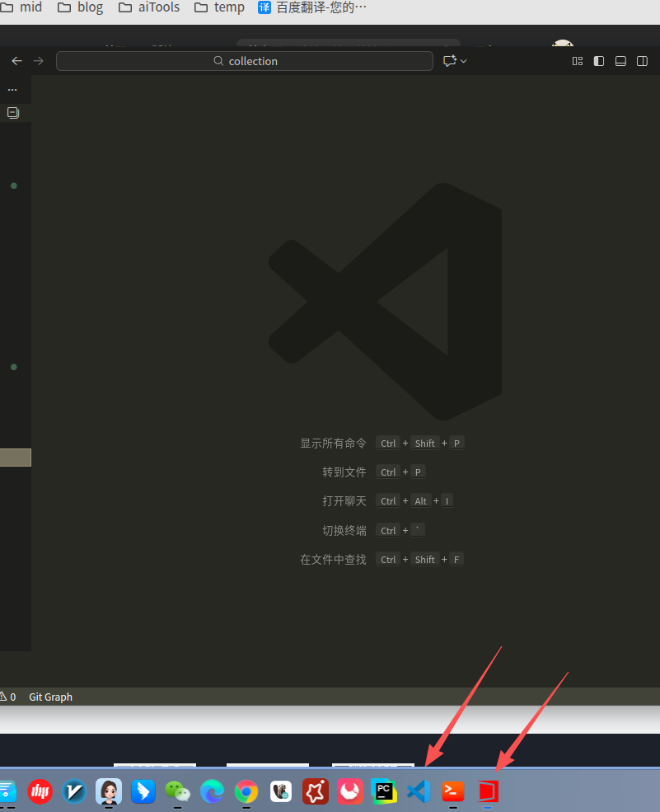The height and width of the screenshot is (812, 660).
Task: Open the 'temp' bookmark folder
Action: 219,7
